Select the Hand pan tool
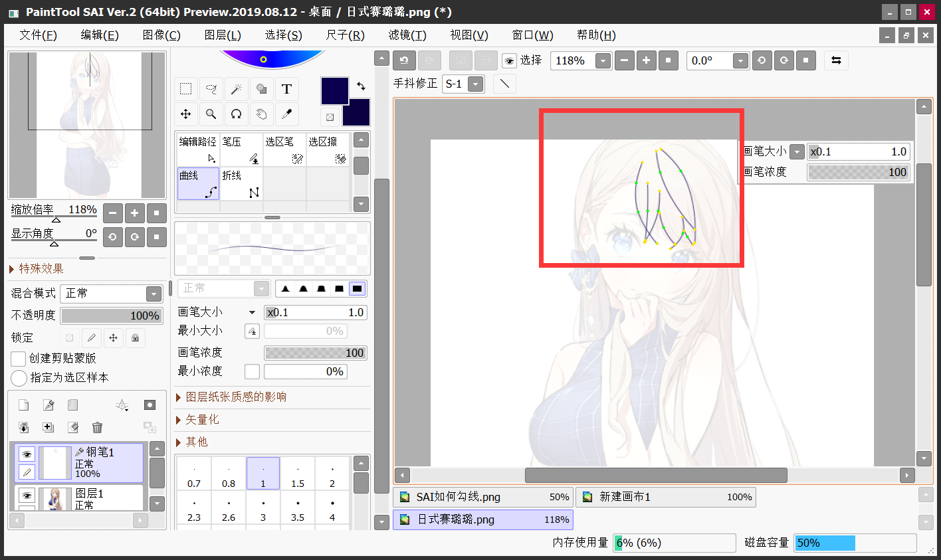Screen dimensions: 941x560 [x=261, y=114]
